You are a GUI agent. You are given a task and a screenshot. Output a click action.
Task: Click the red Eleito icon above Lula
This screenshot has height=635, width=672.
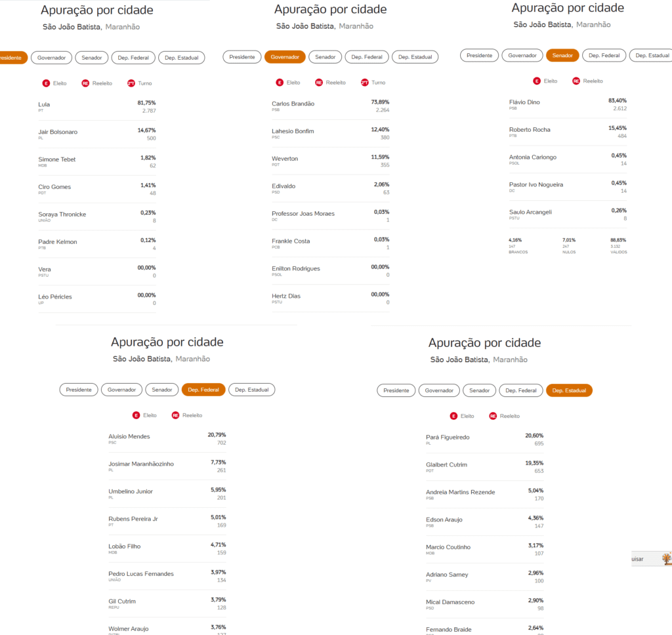(x=46, y=83)
